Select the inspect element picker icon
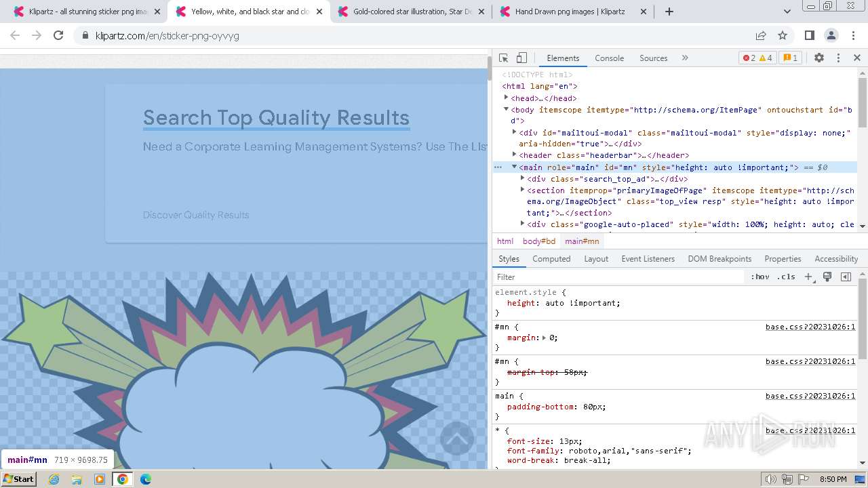Image resolution: width=868 pixels, height=488 pixels. click(503, 58)
